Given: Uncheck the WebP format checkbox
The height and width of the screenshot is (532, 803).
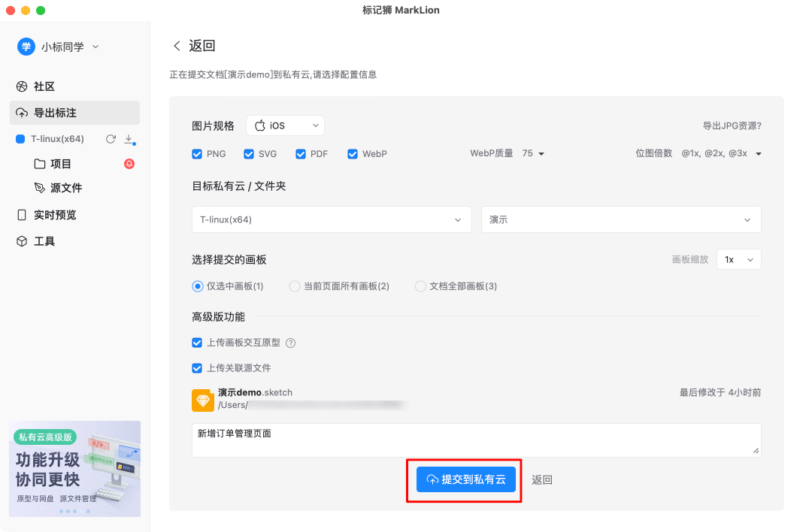Looking at the screenshot, I should 353,154.
